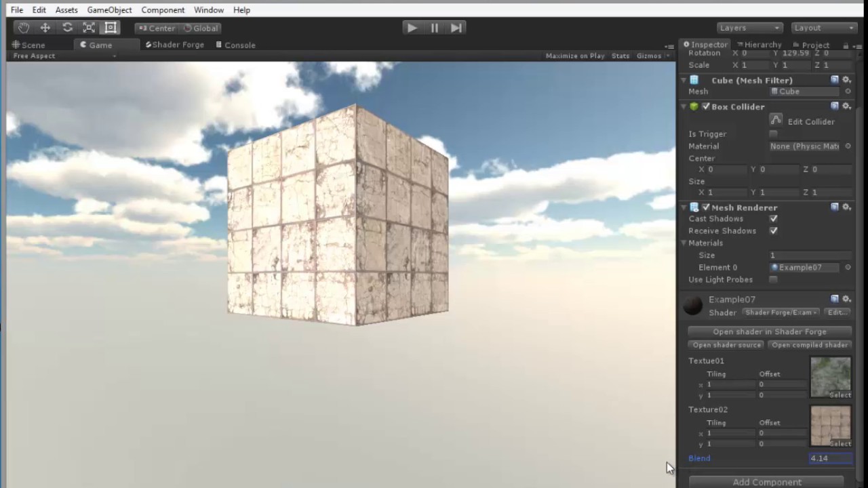Select the Move tool
Image resolution: width=868 pixels, height=488 pixels.
[45, 27]
